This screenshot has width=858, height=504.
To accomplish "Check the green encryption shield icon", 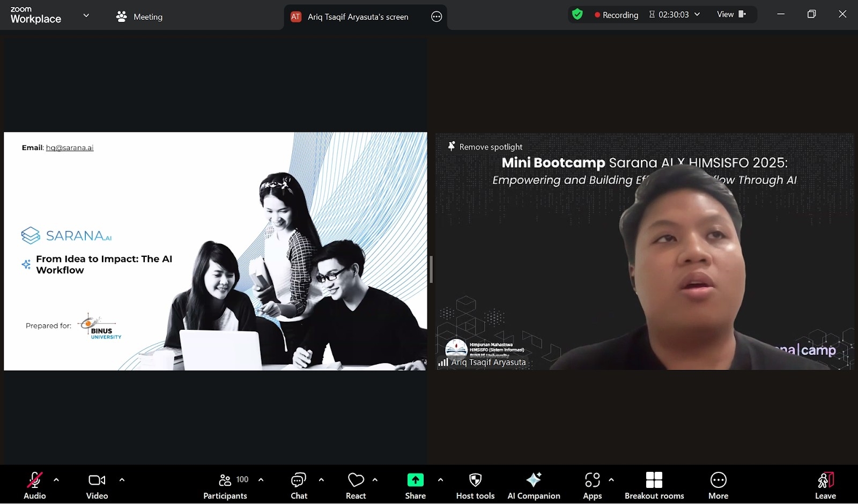I will point(578,14).
